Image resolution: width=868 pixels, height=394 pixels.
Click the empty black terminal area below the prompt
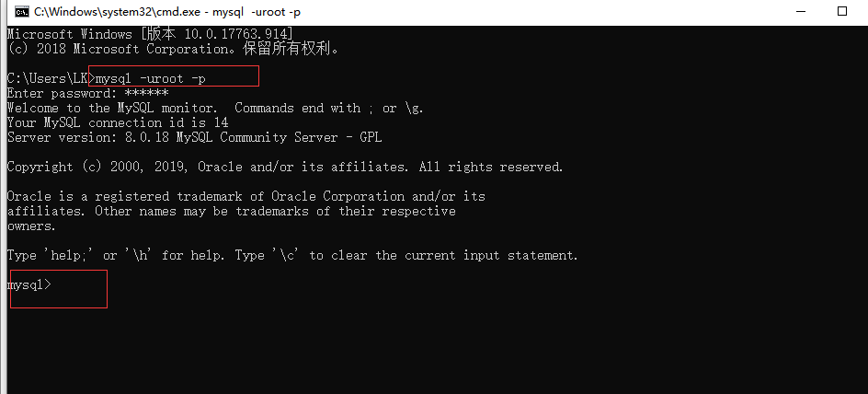(x=434, y=343)
